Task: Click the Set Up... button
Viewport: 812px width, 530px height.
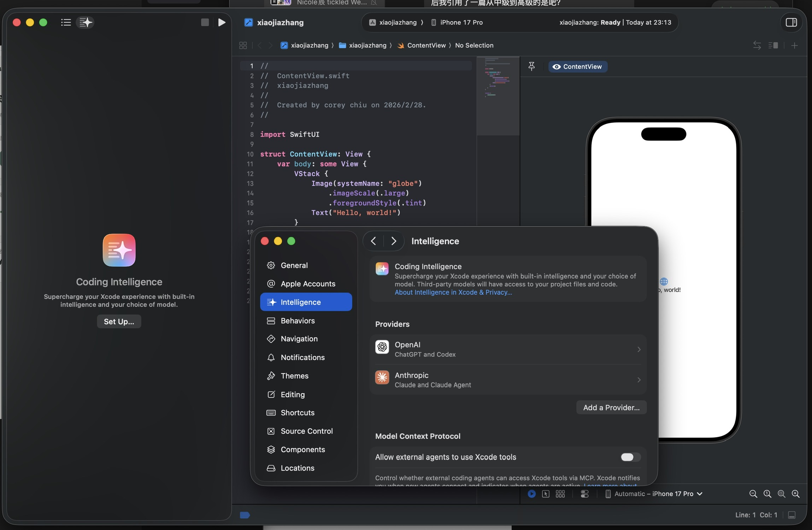Action: [x=119, y=322]
